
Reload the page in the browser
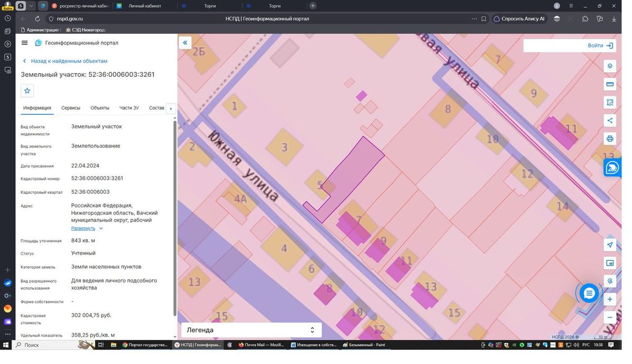37,19
